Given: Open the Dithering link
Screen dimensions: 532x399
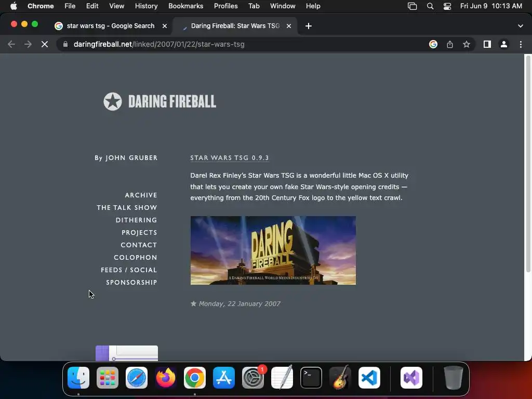Looking at the screenshot, I should coord(137,220).
